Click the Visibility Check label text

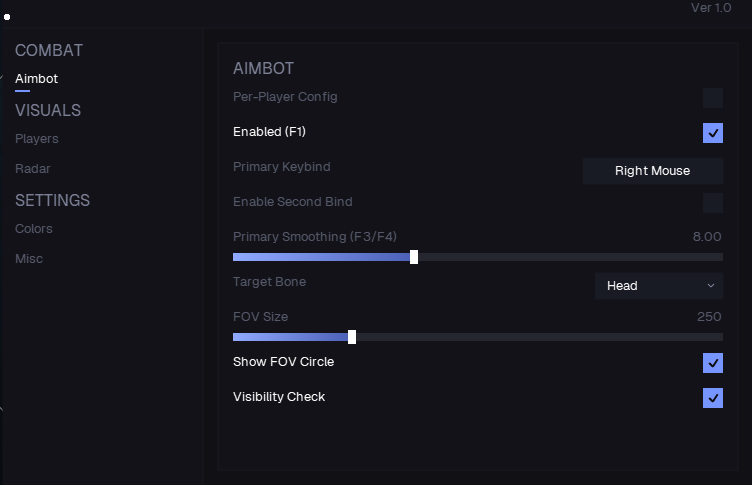[279, 397]
